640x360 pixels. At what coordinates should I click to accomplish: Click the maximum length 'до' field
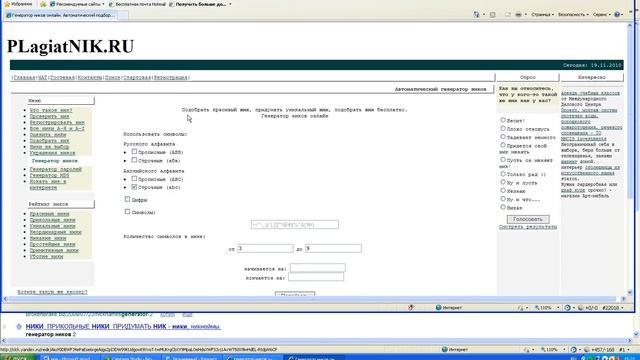(x=333, y=248)
